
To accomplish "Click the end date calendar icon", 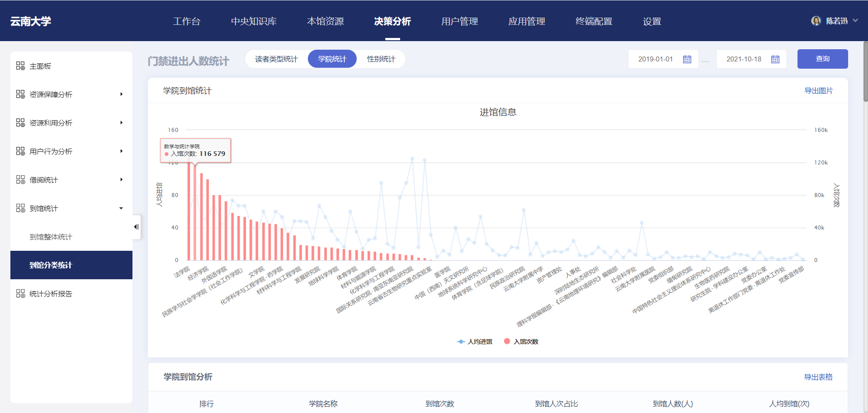I will [x=775, y=59].
